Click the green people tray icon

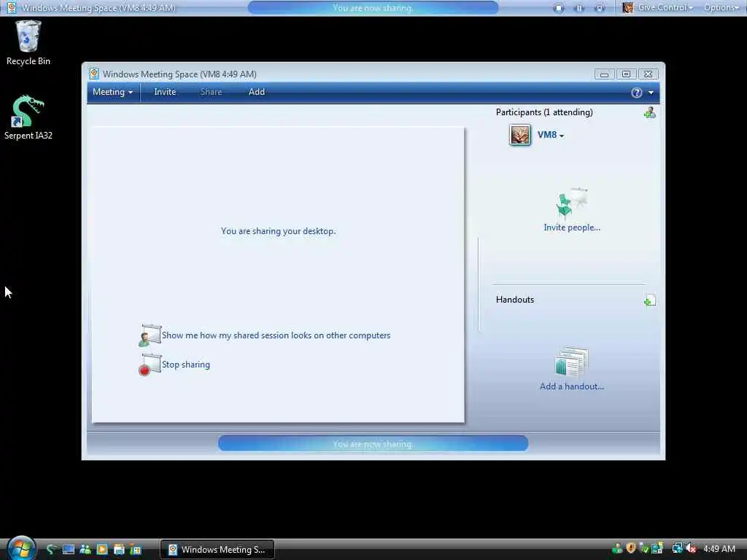click(617, 548)
